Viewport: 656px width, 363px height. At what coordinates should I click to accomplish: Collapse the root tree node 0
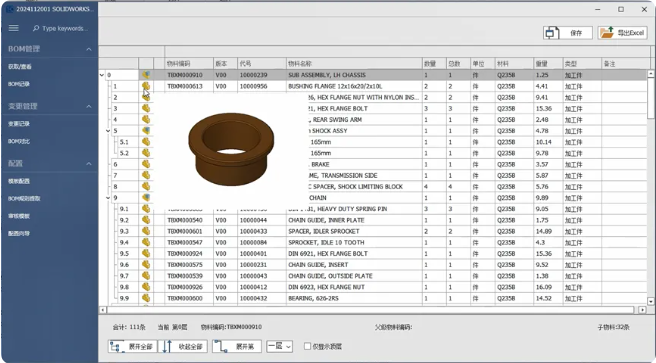(102, 75)
